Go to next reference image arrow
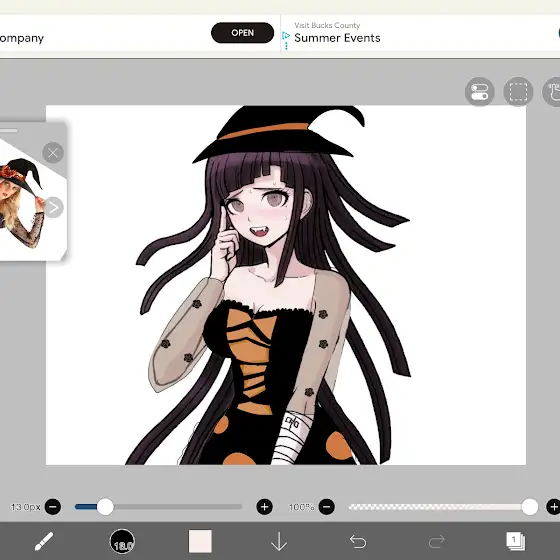560x560 pixels. (x=54, y=208)
